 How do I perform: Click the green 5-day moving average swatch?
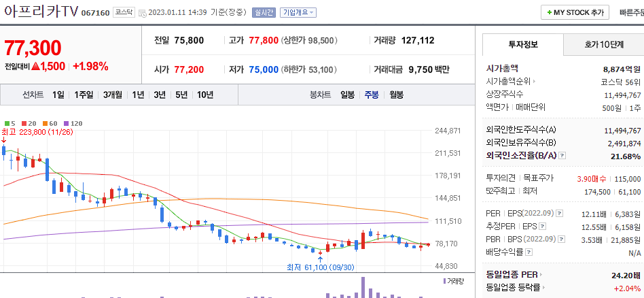click(7, 123)
